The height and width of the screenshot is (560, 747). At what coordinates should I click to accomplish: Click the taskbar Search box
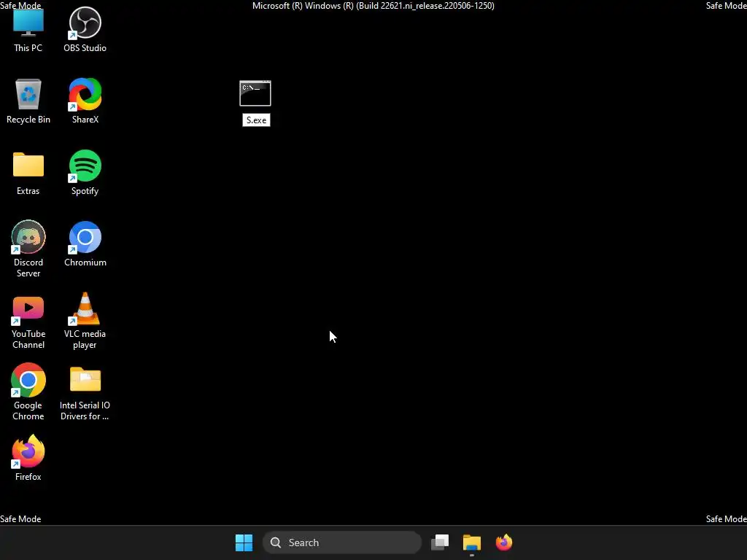pyautogui.click(x=342, y=542)
